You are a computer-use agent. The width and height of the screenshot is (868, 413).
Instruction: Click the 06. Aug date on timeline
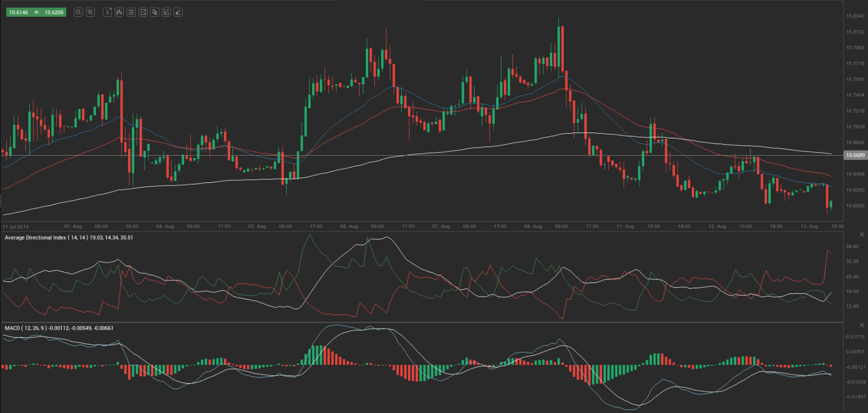tap(349, 226)
